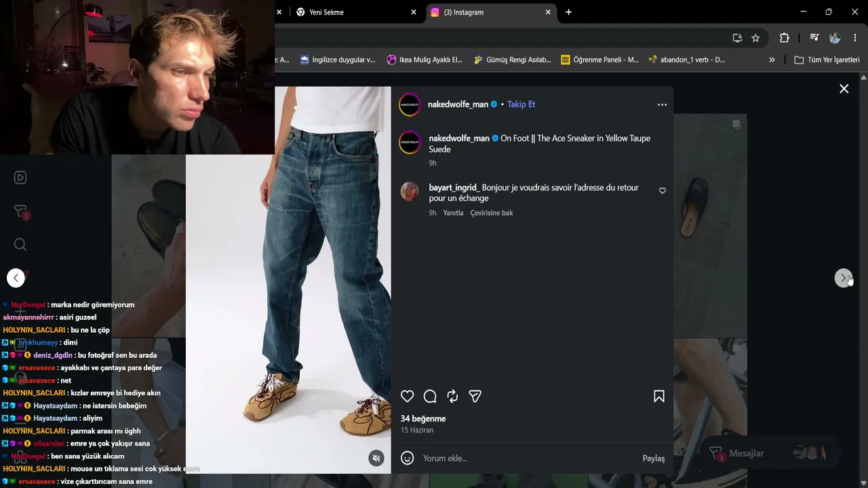Open Reels from the Instagram sidebar
Image resolution: width=868 pixels, height=488 pixels.
tap(20, 178)
